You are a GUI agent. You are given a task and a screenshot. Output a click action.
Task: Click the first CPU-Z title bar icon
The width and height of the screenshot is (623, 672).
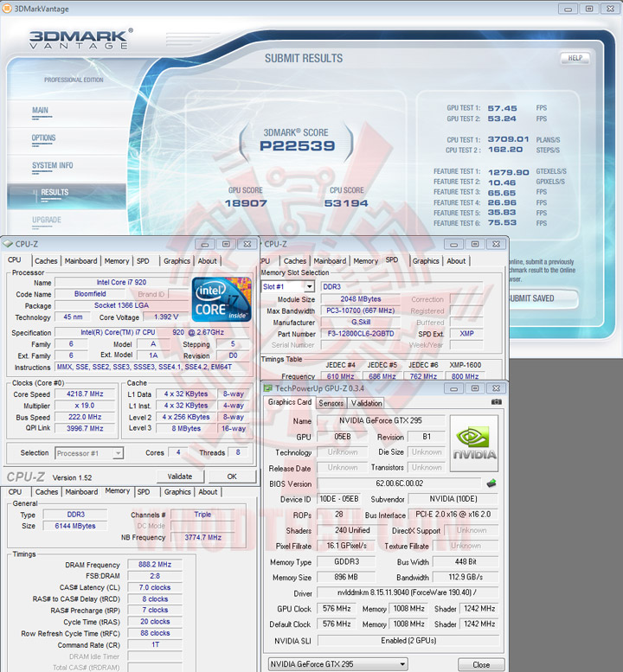(8, 244)
